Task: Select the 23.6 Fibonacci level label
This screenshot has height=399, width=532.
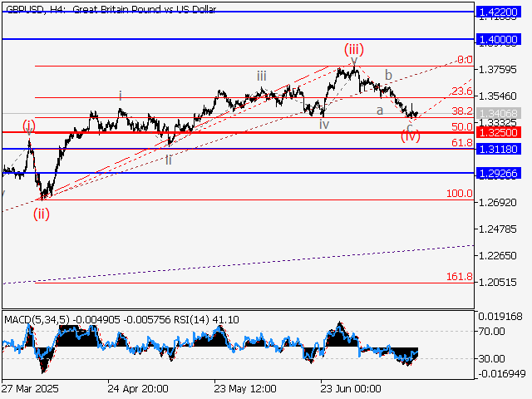Action: pyautogui.click(x=461, y=91)
